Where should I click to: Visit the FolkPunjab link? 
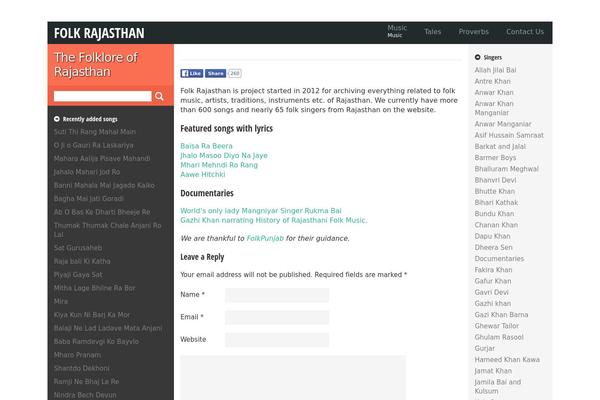click(x=265, y=238)
